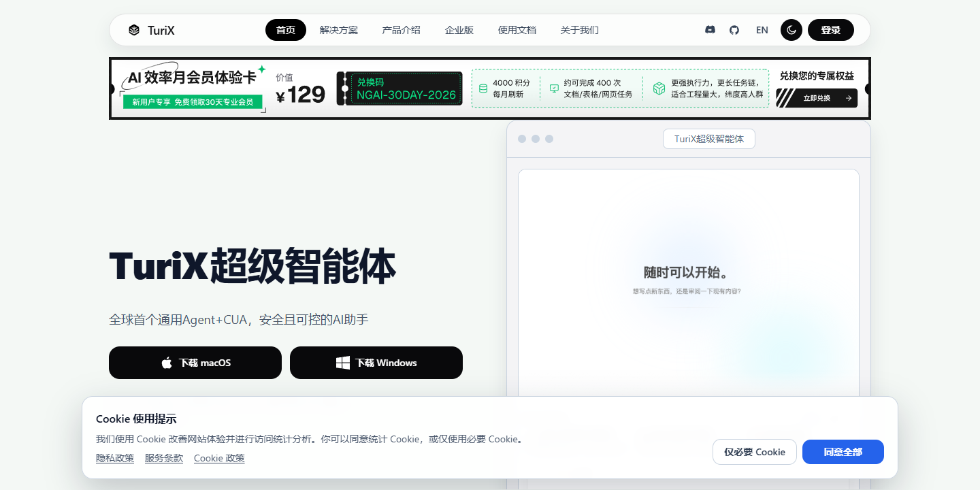The height and width of the screenshot is (490, 980).
Task: Click the 随时可以开始。 heading in preview
Action: tap(687, 272)
